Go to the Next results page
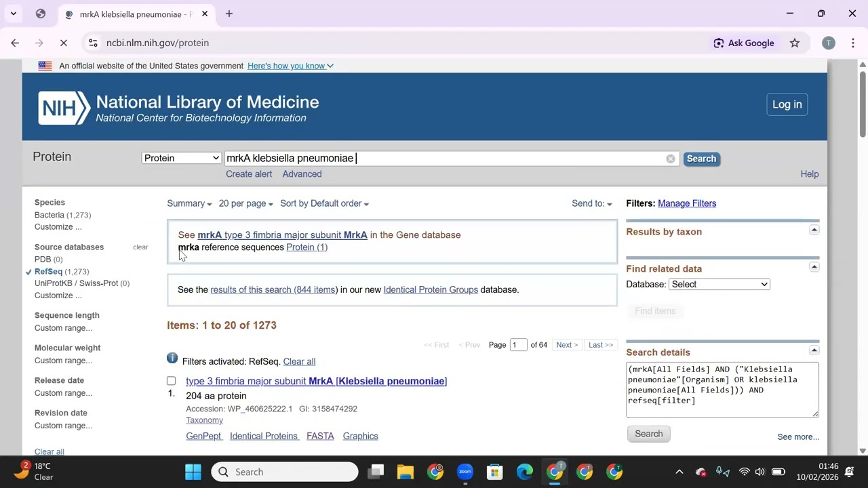Screen dimensions: 868x488 [x=567, y=345]
